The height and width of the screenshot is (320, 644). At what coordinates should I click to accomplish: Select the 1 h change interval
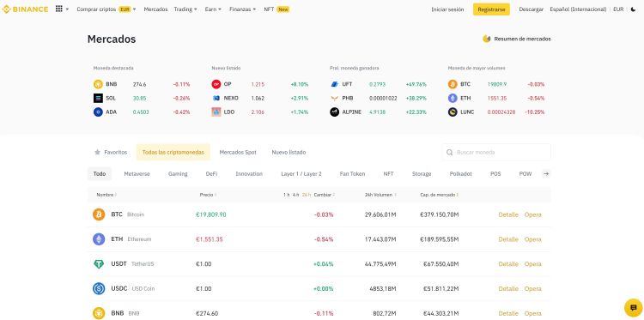(286, 195)
